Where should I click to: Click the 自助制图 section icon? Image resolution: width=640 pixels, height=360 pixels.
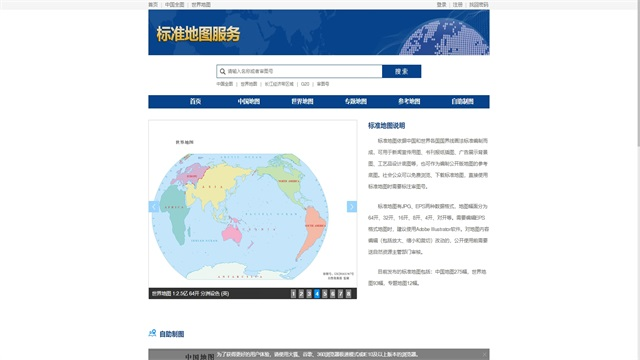coord(152,333)
